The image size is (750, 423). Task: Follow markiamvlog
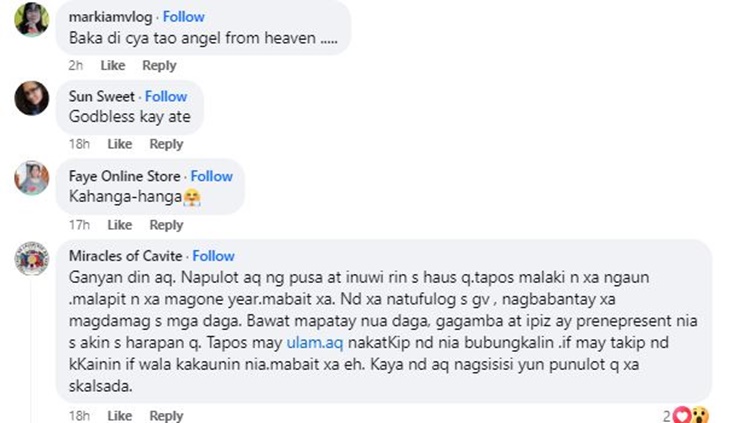tap(184, 17)
